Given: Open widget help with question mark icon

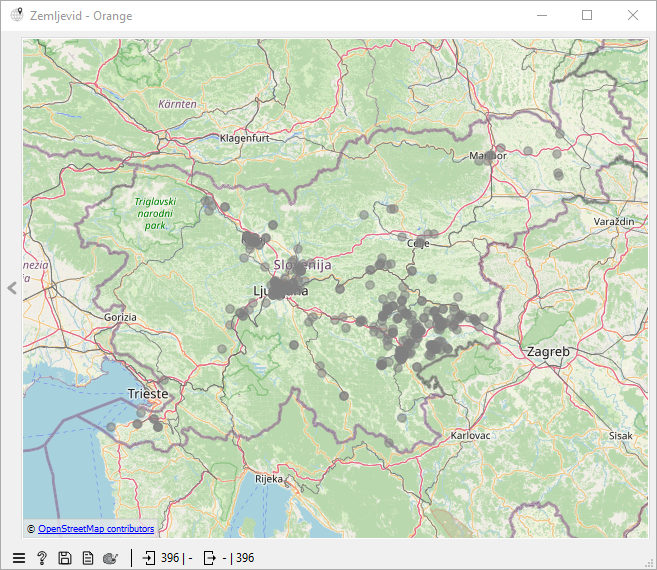Looking at the screenshot, I should click(42, 558).
